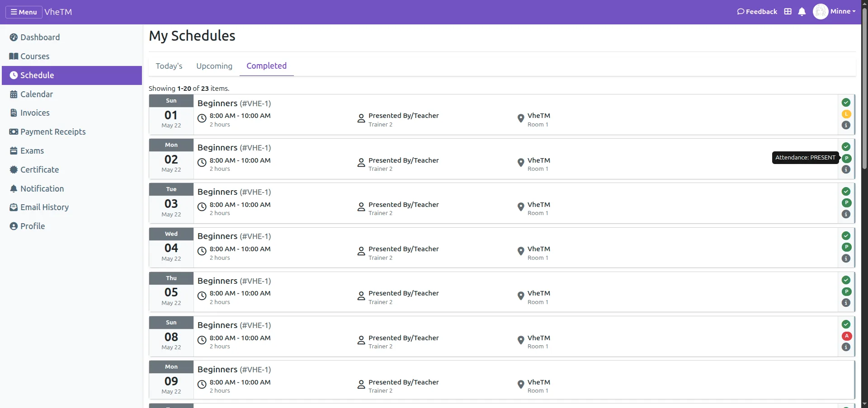868x408 pixels.
Task: Click the vertical page scrollbar thumb
Action: pyautogui.click(x=864, y=88)
